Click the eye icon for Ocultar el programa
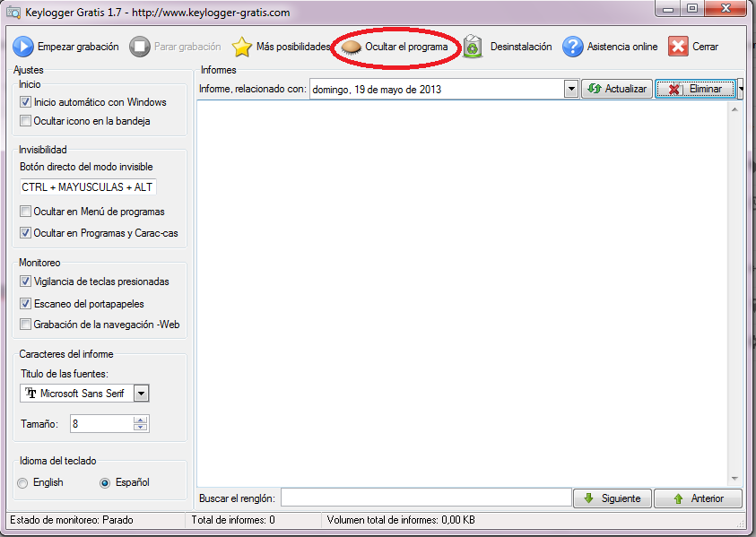The image size is (756, 537). point(351,48)
